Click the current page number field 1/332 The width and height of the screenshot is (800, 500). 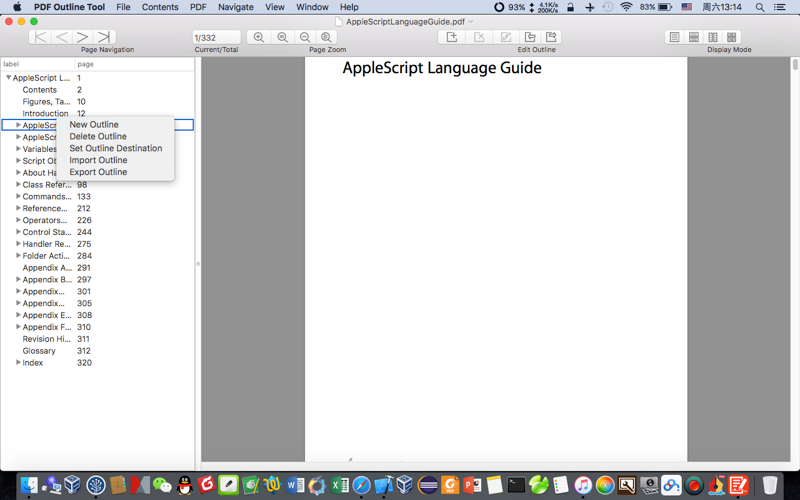click(x=216, y=37)
